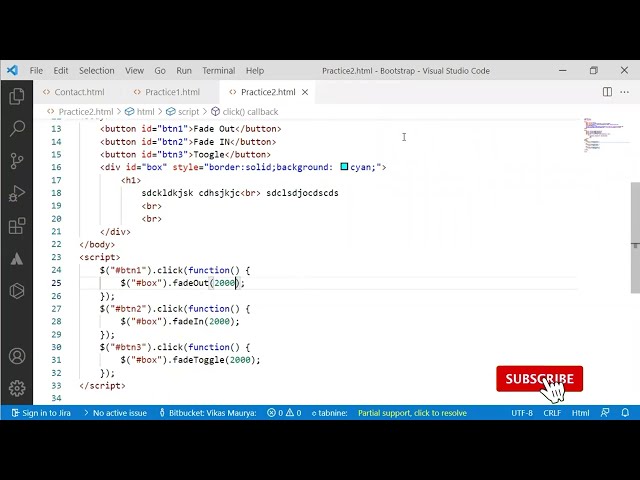Screen dimensions: 640x480
Task: Restore down the Visual Studio Code window
Action: (593, 70)
